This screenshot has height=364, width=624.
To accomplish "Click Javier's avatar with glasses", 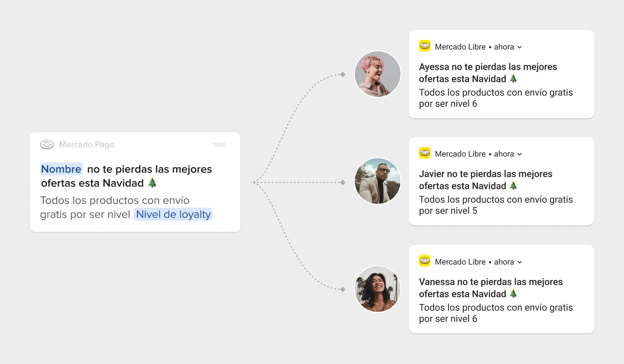I will coord(378,181).
